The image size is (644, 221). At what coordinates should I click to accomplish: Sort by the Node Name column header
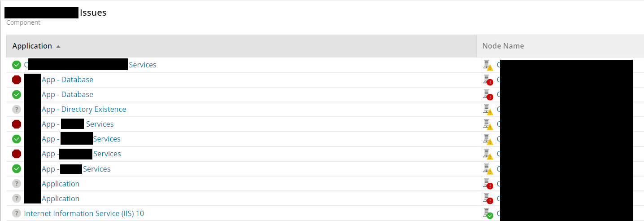[503, 46]
